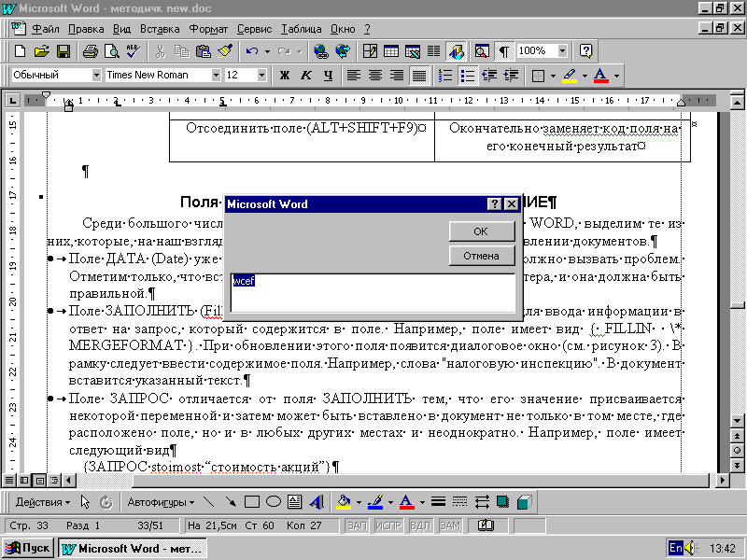Center the paragraph text

click(375, 76)
